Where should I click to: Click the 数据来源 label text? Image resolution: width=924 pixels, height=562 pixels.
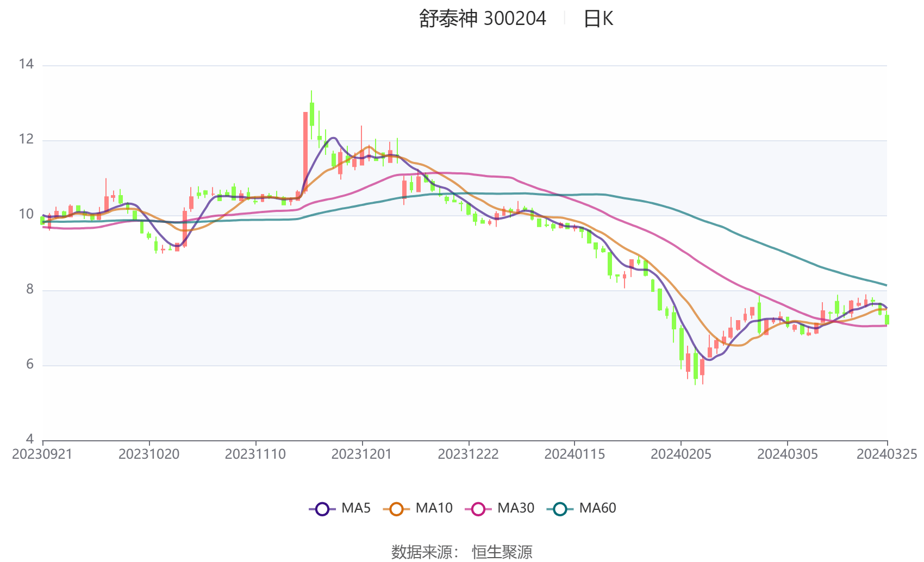click(x=421, y=551)
